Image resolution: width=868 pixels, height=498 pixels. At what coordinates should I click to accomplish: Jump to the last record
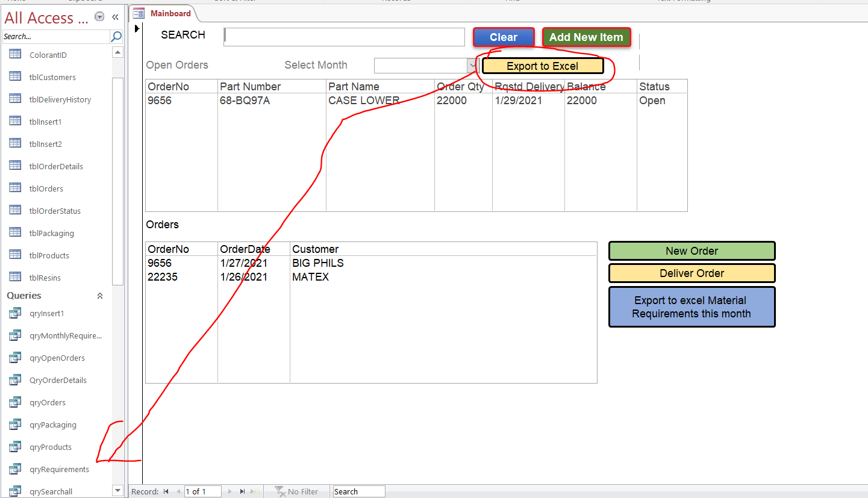[242, 491]
